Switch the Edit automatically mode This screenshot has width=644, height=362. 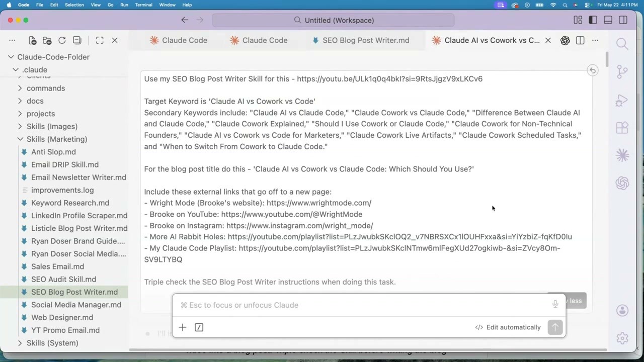[x=508, y=327]
